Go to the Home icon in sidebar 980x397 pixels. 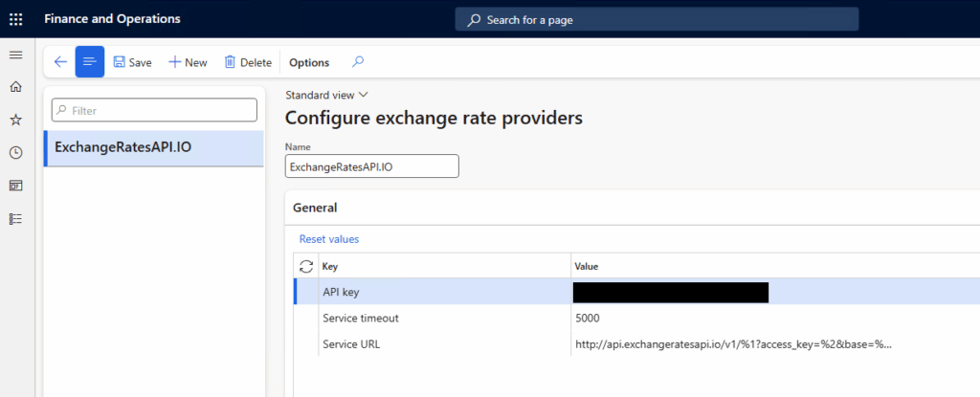(x=15, y=87)
